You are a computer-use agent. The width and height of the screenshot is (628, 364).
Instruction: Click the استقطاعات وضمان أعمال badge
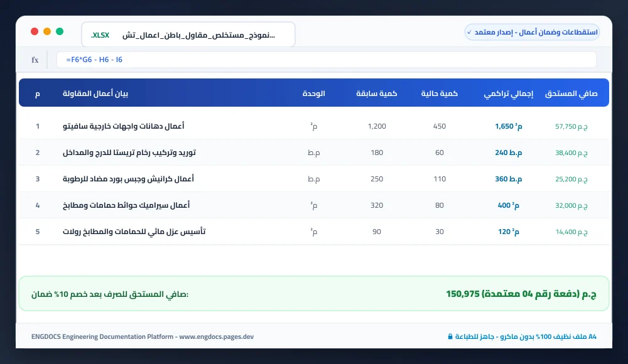tap(533, 32)
